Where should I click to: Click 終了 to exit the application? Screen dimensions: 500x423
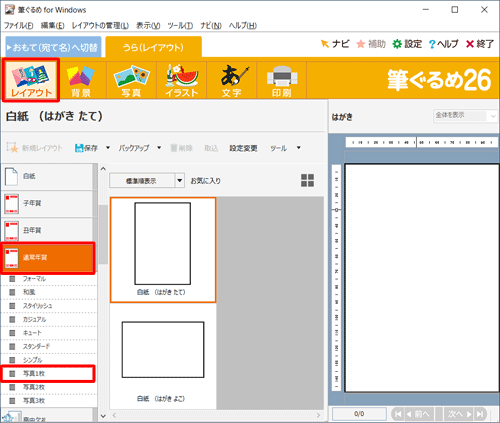480,44
